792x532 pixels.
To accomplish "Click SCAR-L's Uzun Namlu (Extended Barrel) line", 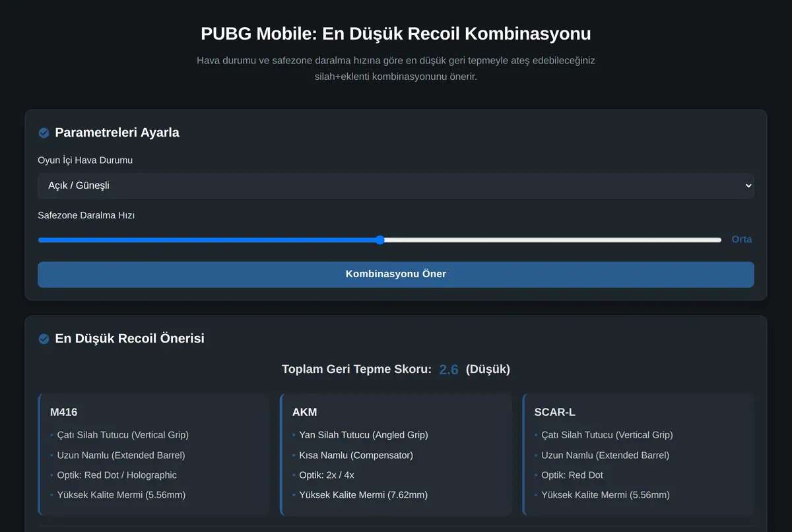I will (605, 455).
